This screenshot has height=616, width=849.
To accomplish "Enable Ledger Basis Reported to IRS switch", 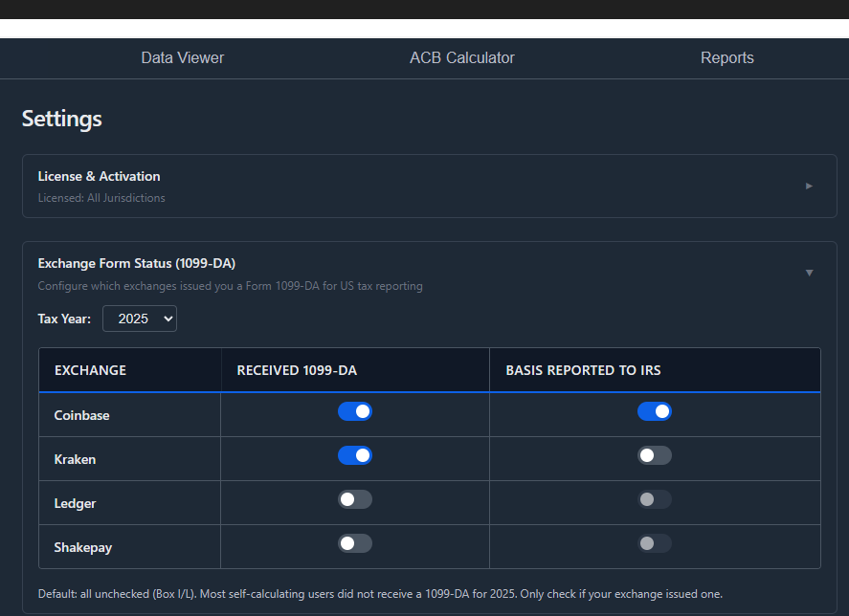I will point(655,499).
